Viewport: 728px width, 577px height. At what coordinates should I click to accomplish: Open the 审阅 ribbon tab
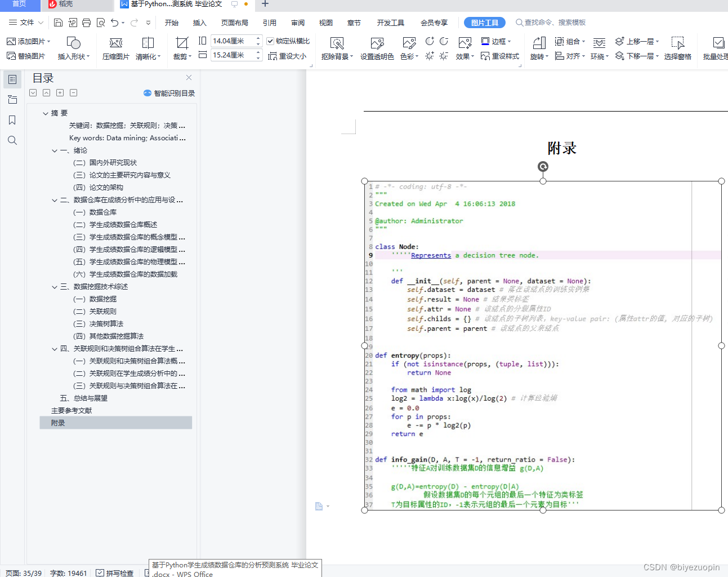[x=298, y=23]
